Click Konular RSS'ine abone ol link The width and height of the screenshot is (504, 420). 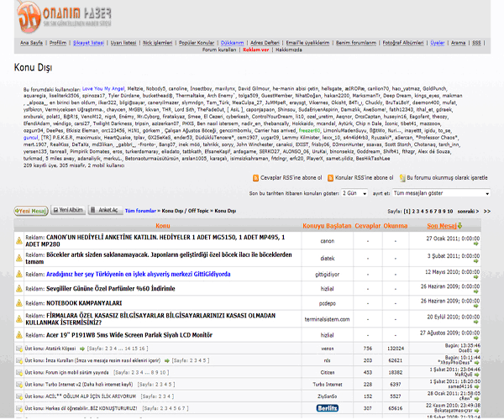click(x=365, y=178)
